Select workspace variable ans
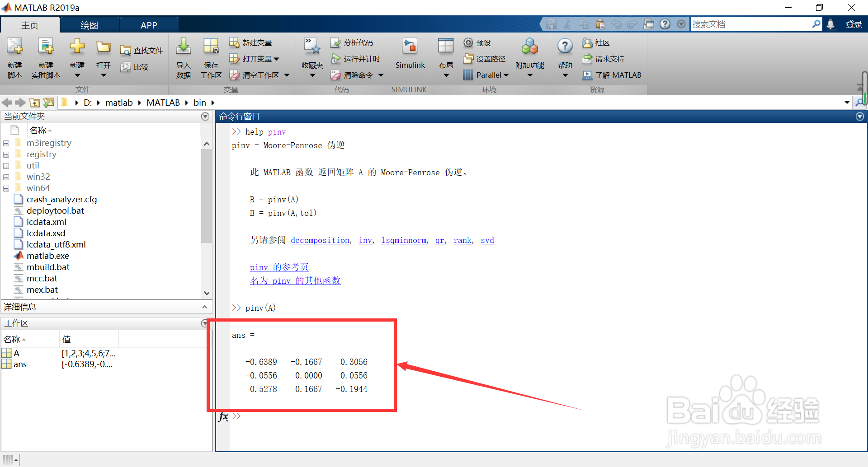The height and width of the screenshot is (467, 868). pyautogui.click(x=20, y=364)
